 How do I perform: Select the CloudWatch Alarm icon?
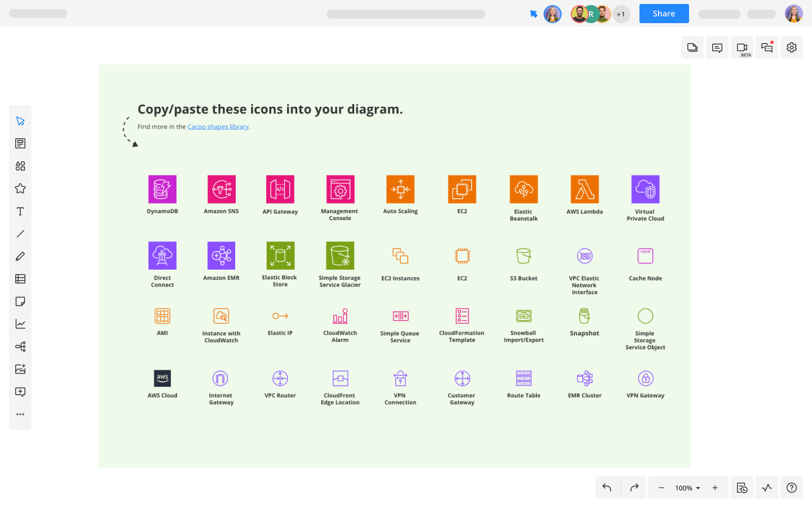(341, 316)
